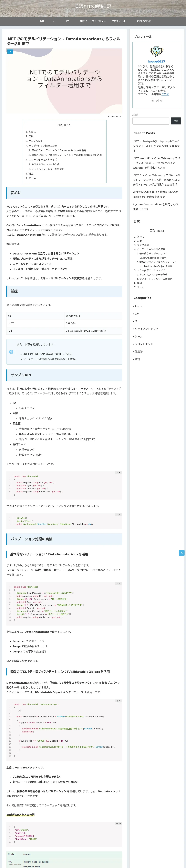Open 本サイト・プライバシー menu item
Screen dimensions: 186x868
coord(93,21)
